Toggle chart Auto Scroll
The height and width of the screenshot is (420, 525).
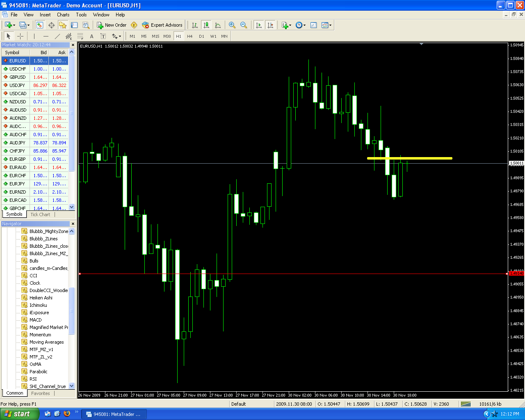click(258, 25)
